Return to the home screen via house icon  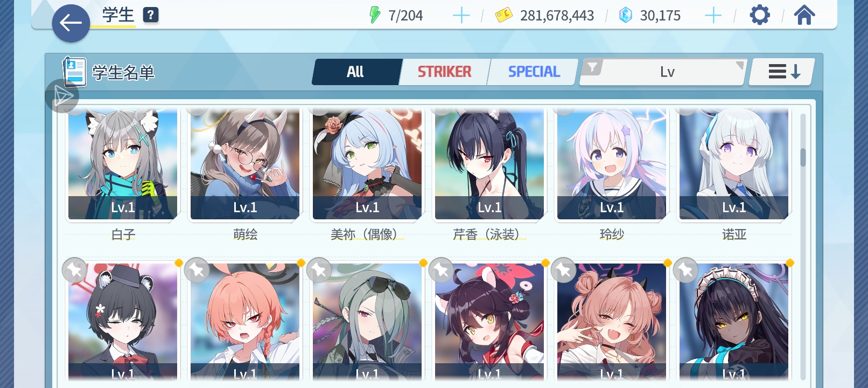tap(804, 15)
